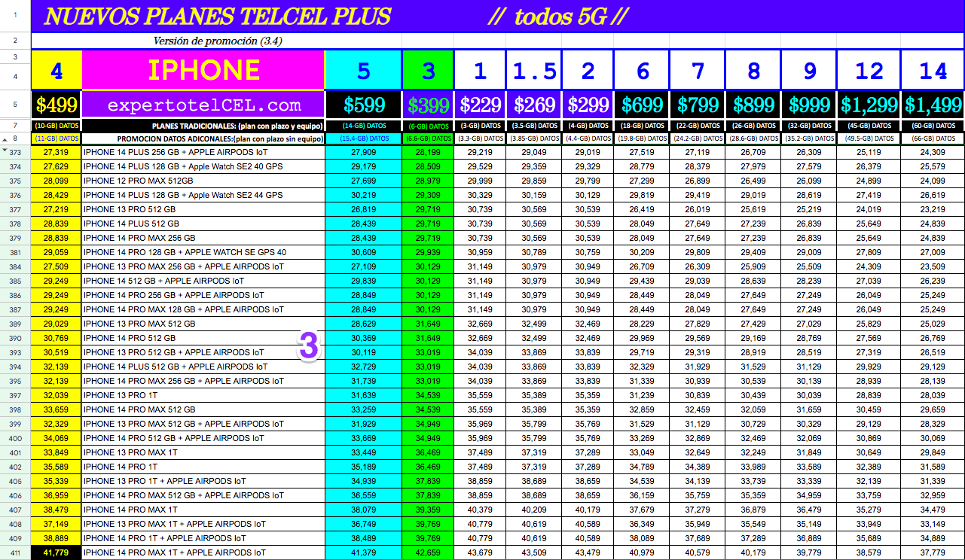The height and width of the screenshot is (560, 965).
Task: Click 'IPHONE 14 PLUS 256 GB + APPLE AIRPODS IoT'
Action: point(203,152)
